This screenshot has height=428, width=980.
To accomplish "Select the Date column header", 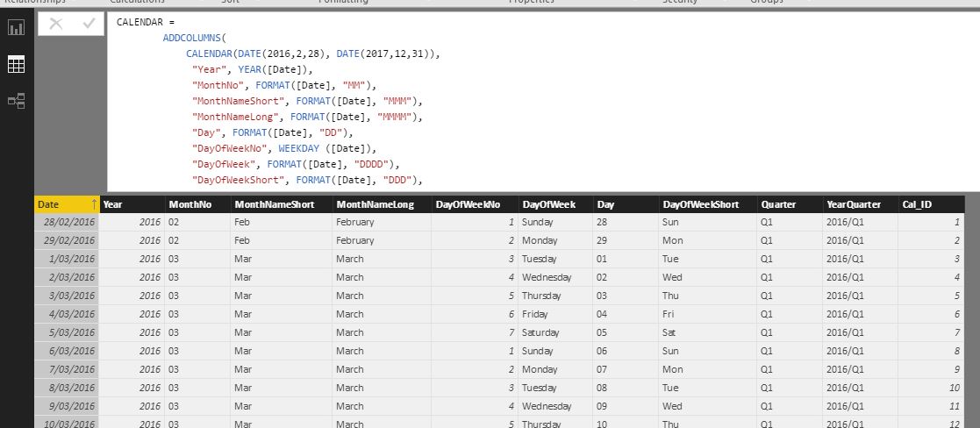I will [67, 204].
